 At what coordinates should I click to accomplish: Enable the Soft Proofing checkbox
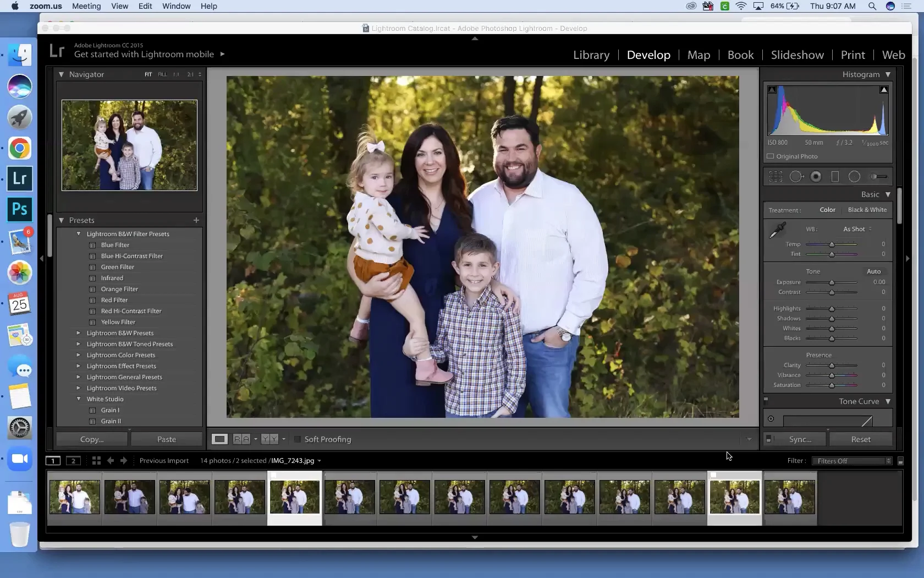pyautogui.click(x=298, y=439)
